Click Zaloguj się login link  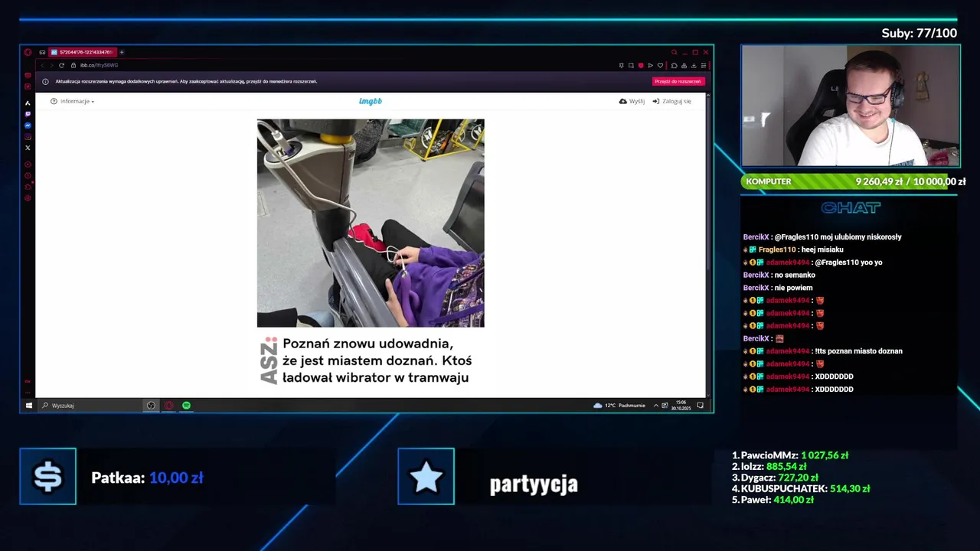pyautogui.click(x=672, y=101)
